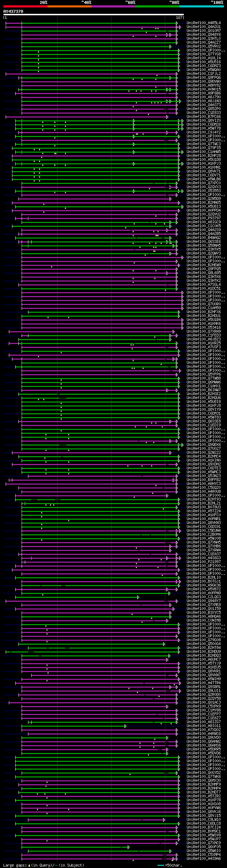Select the UniRef100_C5GQ20 label
227x868 pixels.
[204, 488]
